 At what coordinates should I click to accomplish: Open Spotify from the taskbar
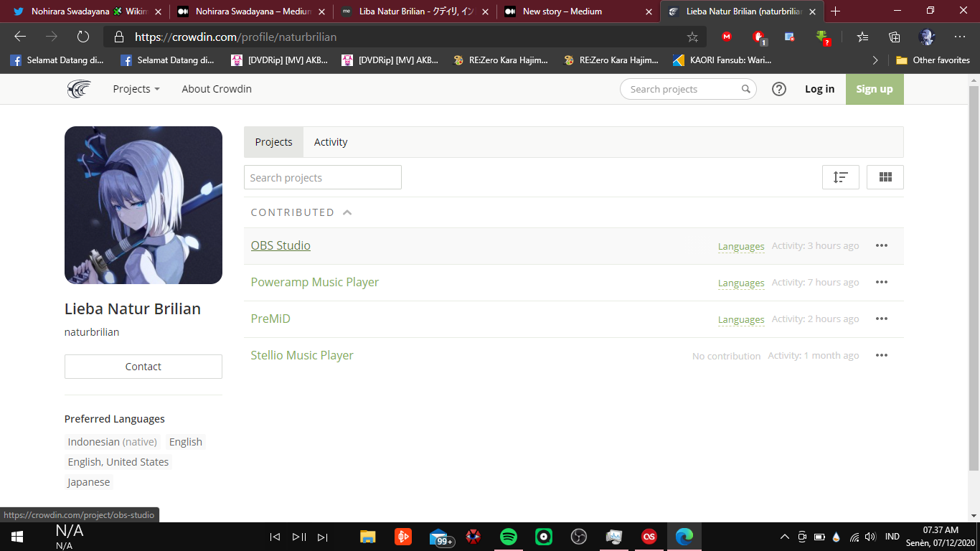[x=509, y=537]
